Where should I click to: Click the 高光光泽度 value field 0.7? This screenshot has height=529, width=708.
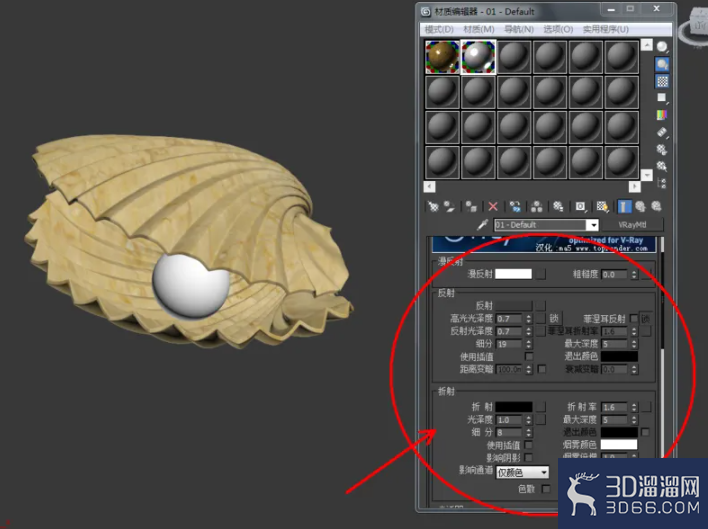[x=510, y=319]
